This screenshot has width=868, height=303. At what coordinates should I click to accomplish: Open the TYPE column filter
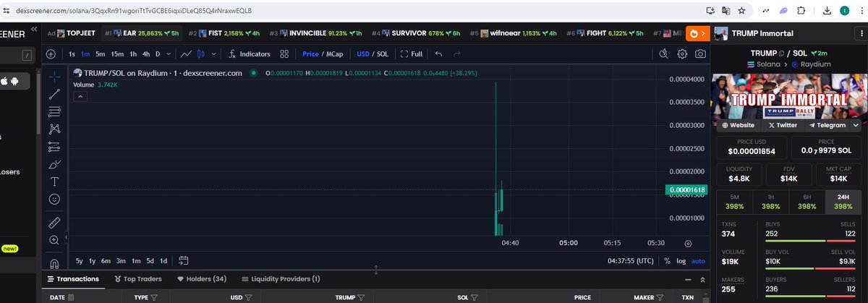[x=154, y=297]
